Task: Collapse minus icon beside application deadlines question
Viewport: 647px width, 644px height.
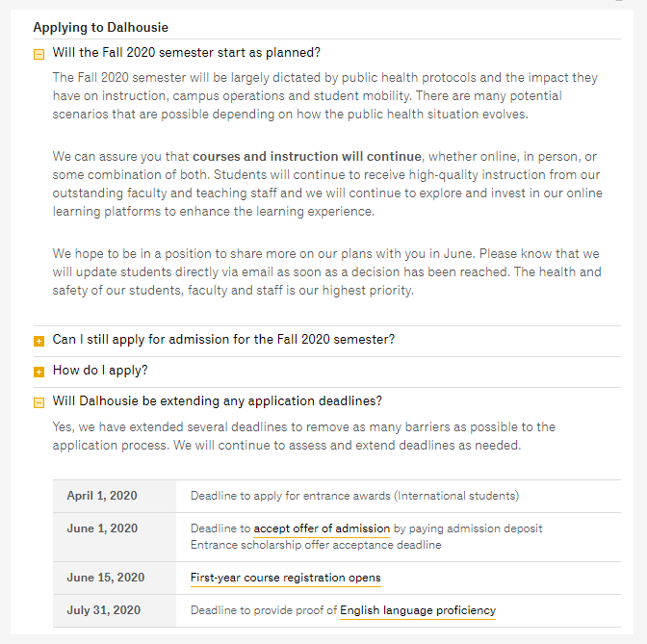Action: pyautogui.click(x=39, y=402)
